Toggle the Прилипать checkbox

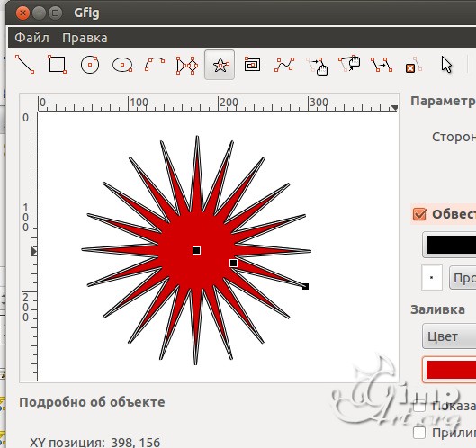(419, 433)
